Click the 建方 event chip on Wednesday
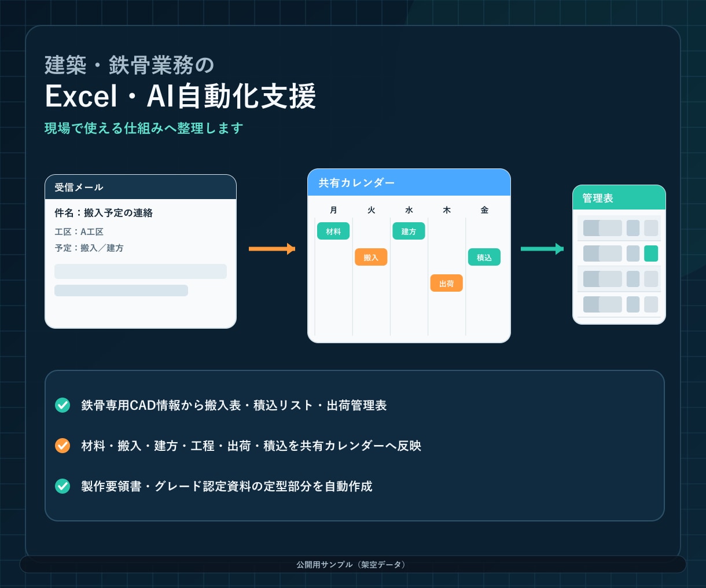 tap(409, 231)
